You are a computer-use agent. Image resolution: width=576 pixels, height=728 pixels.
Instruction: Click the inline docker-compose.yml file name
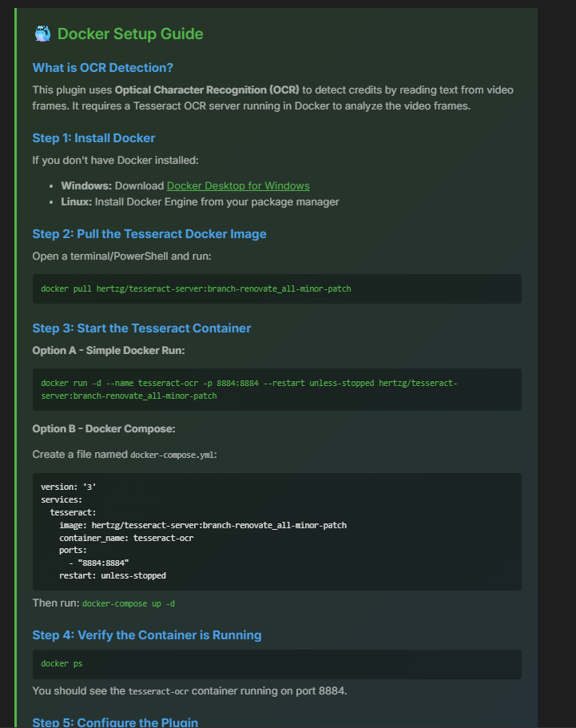pos(172,455)
